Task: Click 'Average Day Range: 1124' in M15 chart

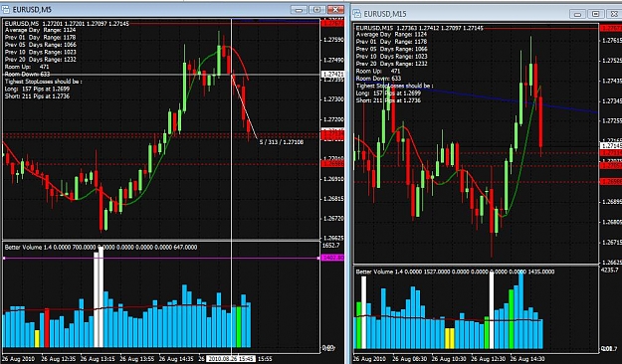Action: (391, 35)
